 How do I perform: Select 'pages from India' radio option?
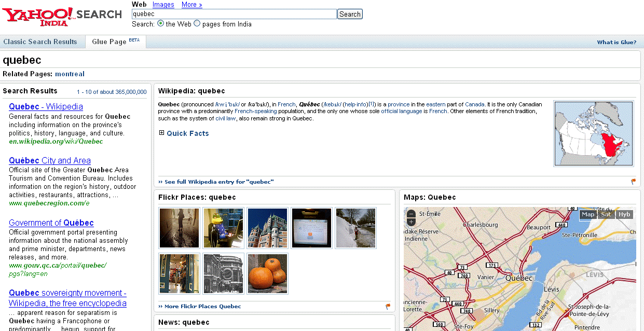click(197, 24)
